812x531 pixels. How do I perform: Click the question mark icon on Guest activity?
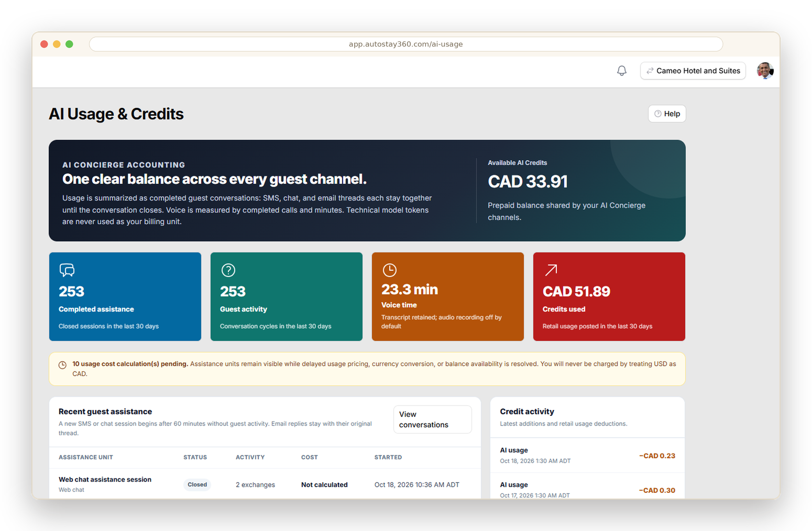[228, 270]
